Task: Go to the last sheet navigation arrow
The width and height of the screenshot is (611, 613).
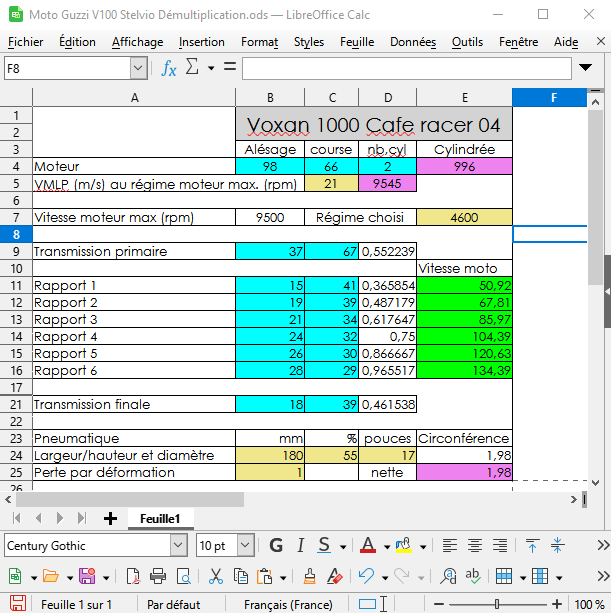Action: (x=82, y=518)
